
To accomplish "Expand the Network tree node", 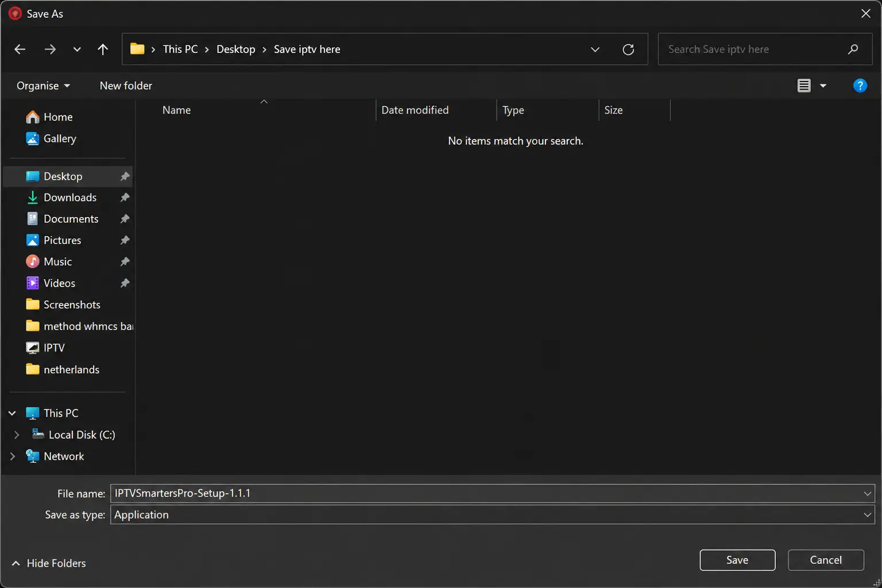I will (x=12, y=457).
